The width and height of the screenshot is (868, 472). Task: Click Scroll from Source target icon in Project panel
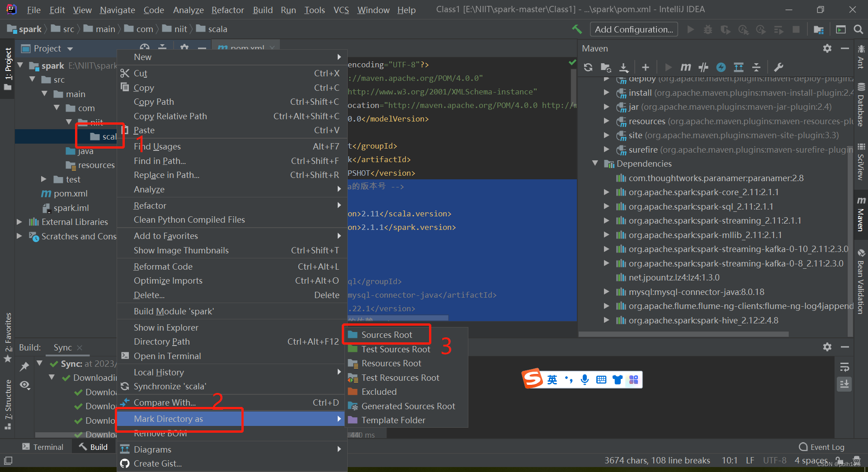click(x=145, y=47)
